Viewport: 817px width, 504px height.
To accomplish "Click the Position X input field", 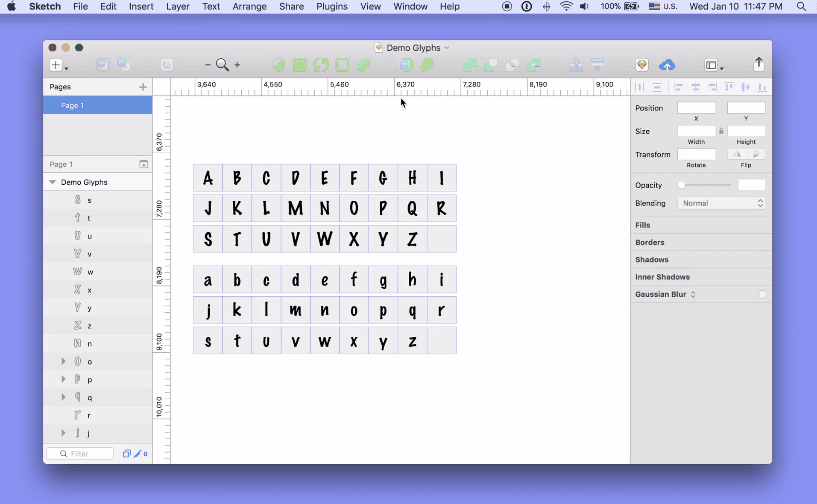I will 696,108.
